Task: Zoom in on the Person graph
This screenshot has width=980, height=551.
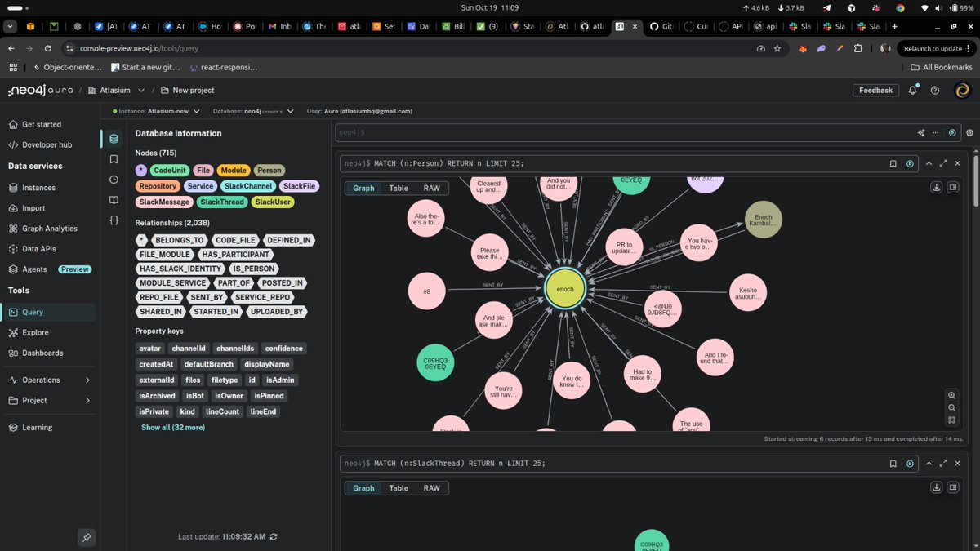Action: (952, 394)
